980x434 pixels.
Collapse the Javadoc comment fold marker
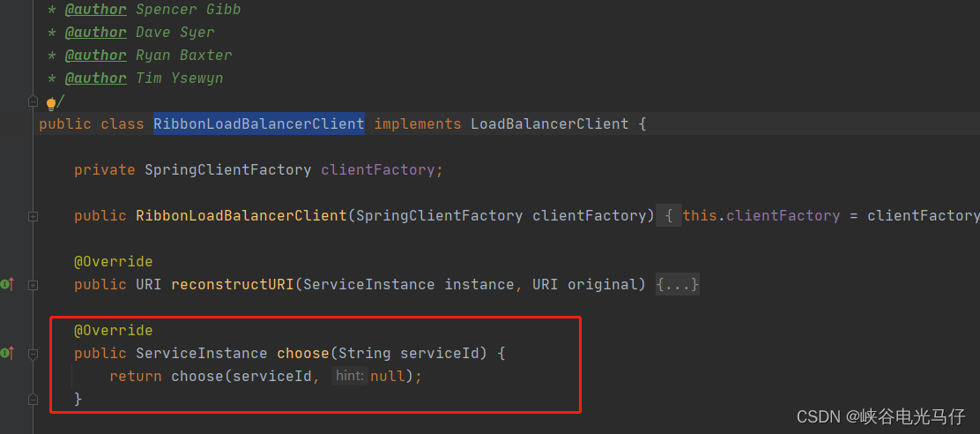(33, 101)
